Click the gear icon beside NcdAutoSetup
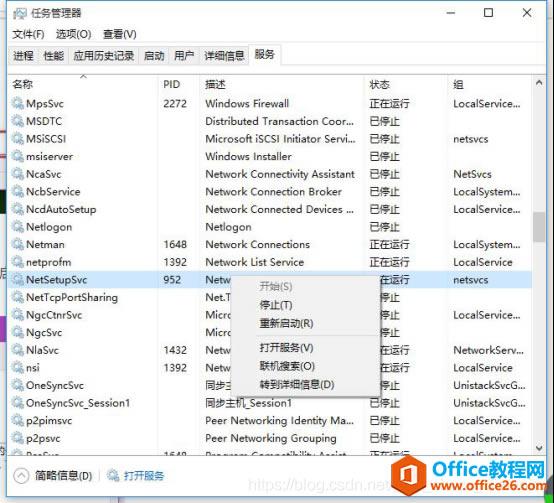 [17, 209]
